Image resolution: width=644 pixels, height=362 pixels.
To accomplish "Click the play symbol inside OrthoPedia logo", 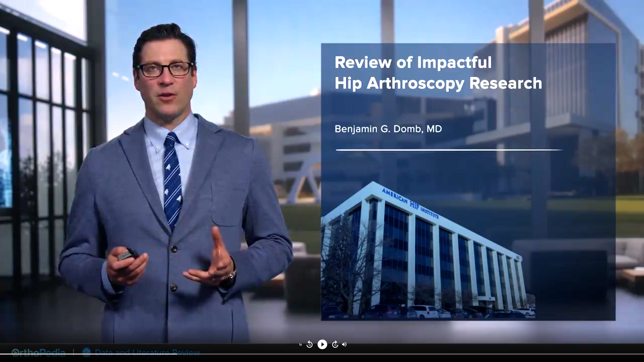I will pos(15,352).
